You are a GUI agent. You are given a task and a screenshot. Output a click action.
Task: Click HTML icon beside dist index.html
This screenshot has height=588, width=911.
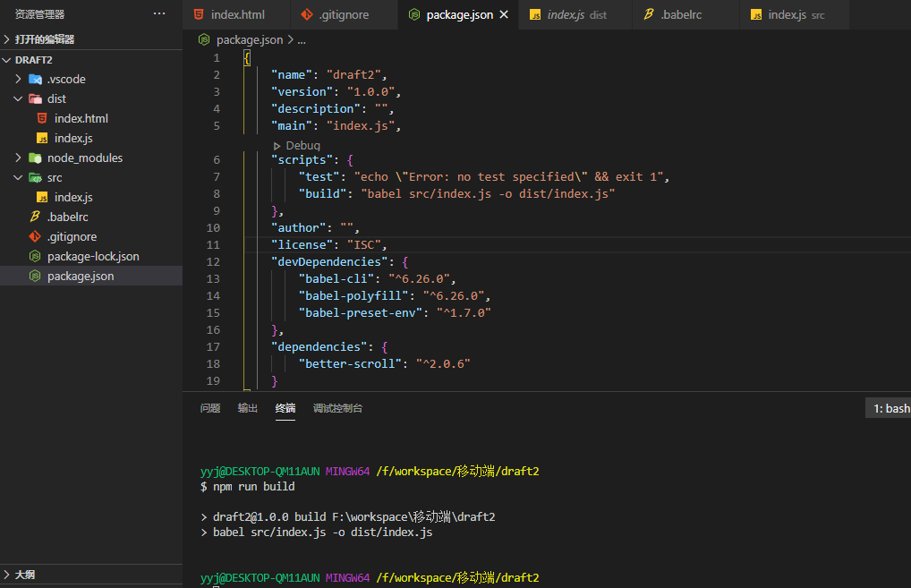pyautogui.click(x=42, y=118)
